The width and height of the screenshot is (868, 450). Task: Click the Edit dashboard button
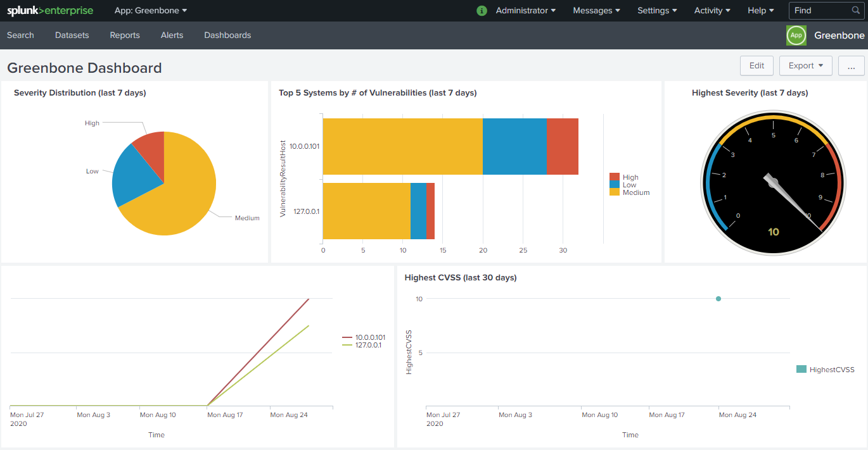coord(756,66)
